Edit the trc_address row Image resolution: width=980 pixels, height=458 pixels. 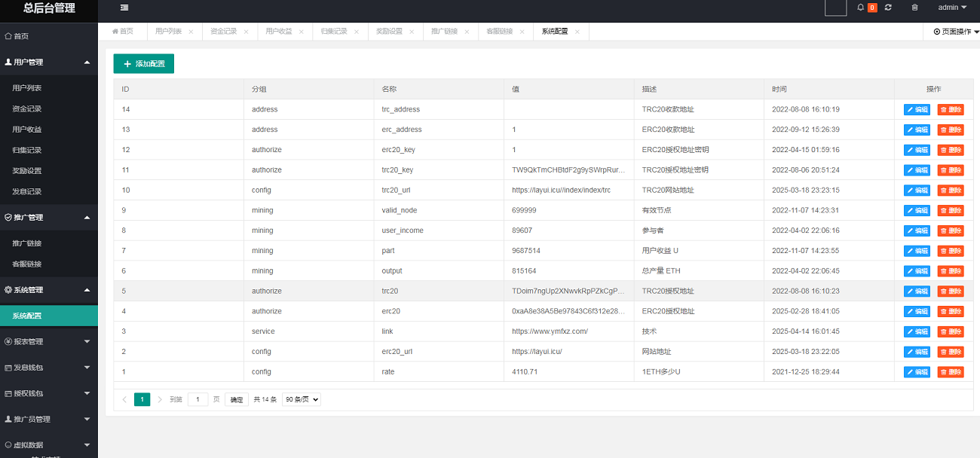coord(917,109)
